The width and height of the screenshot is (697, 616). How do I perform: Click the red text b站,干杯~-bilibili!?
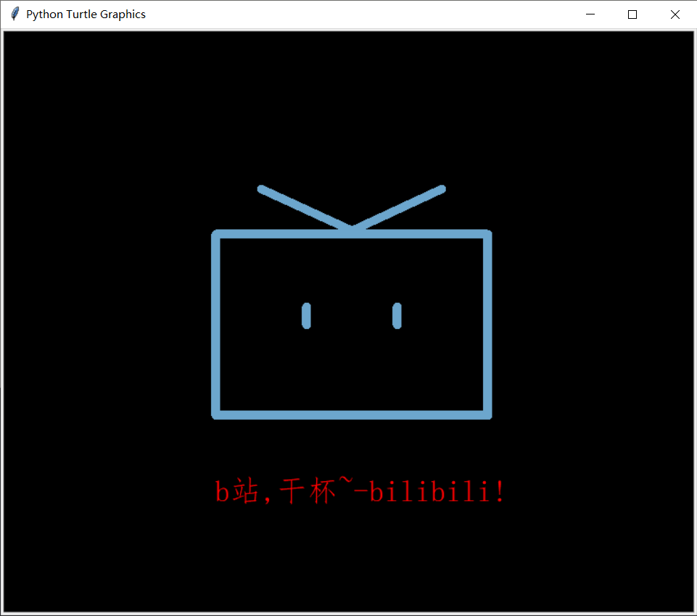[360, 491]
